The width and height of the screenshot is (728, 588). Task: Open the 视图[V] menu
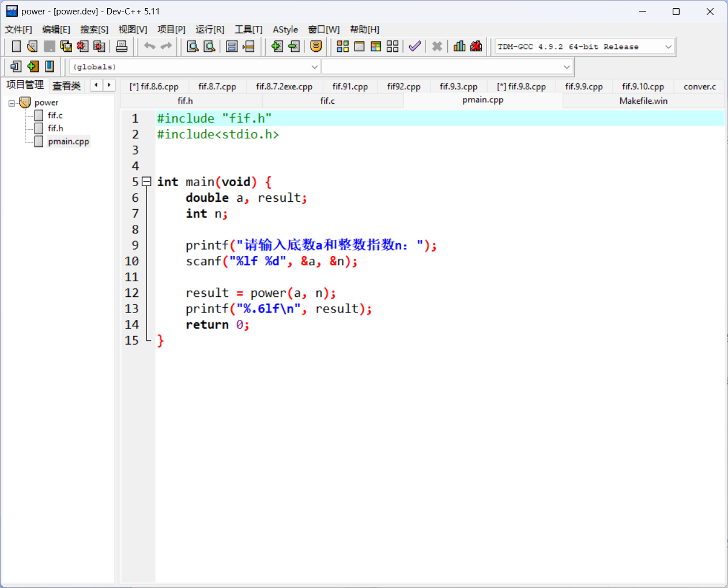(x=133, y=29)
